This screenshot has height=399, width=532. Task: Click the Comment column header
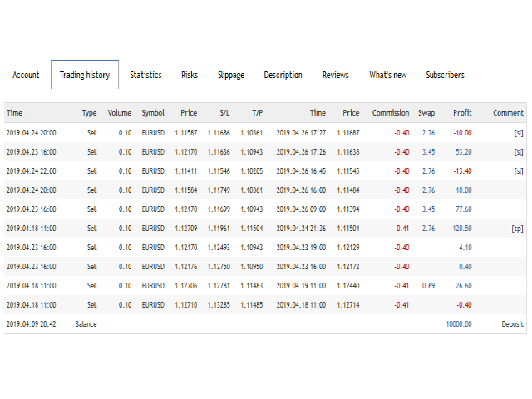508,113
